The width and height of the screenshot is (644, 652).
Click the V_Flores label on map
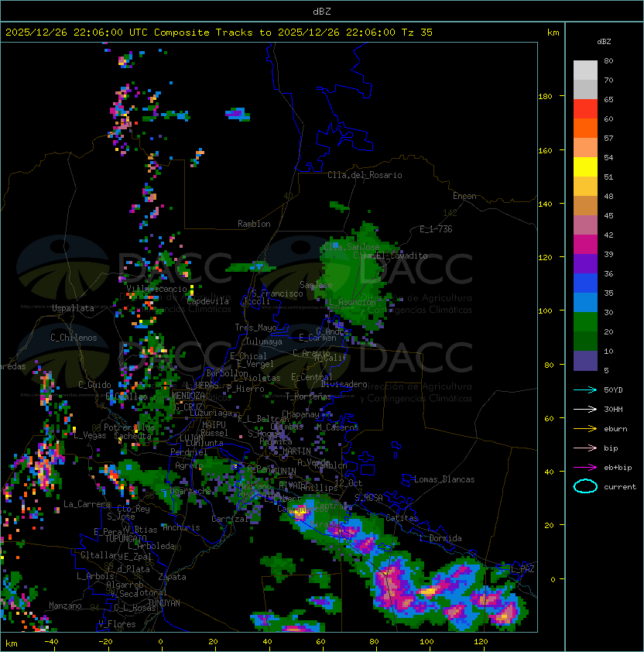click(117, 624)
